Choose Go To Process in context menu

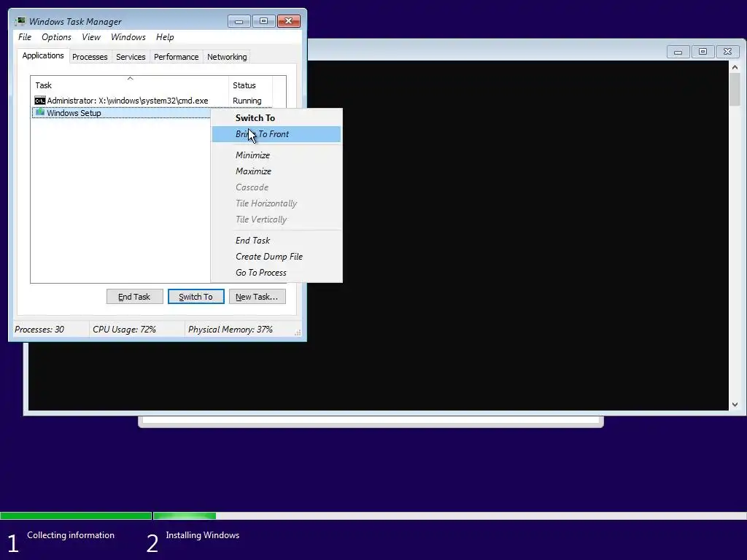pos(276,273)
